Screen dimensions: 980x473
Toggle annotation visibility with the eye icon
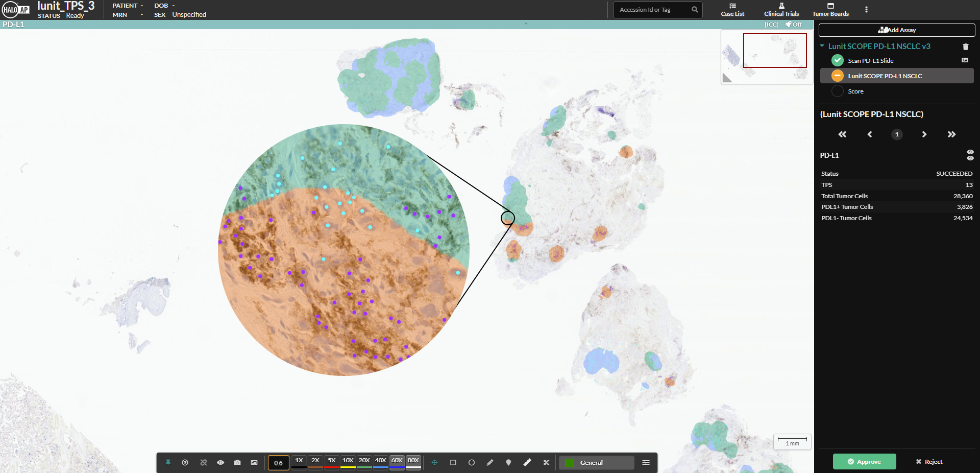(x=220, y=462)
